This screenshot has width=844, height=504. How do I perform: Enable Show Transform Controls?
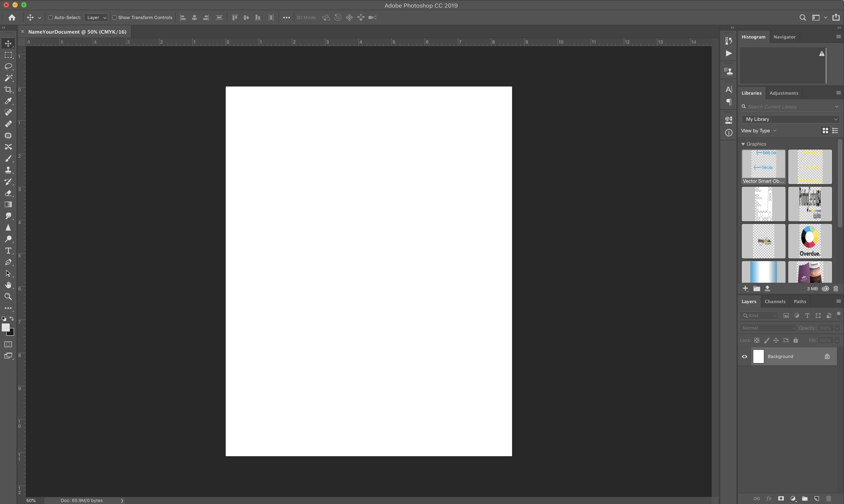(x=115, y=17)
